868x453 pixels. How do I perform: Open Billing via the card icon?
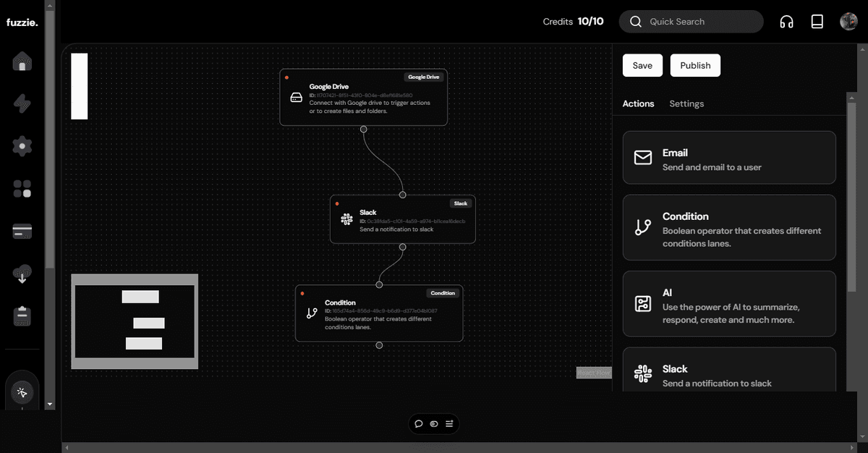coord(22,232)
